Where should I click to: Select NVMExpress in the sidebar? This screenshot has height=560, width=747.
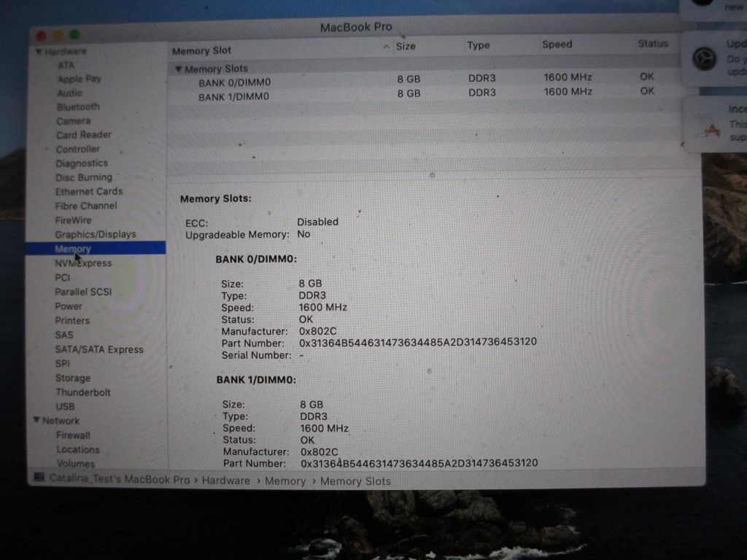coord(83,262)
